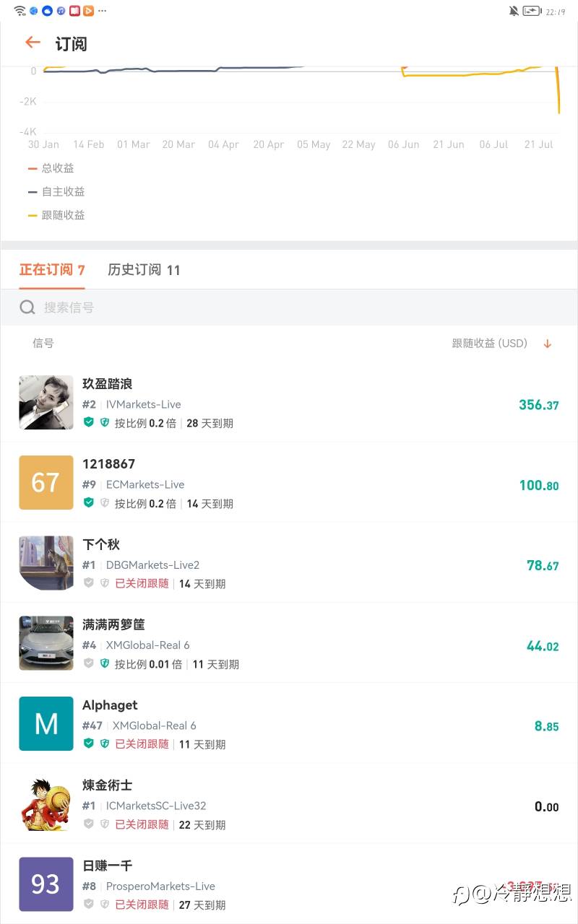Screen dimensions: 578x924
Task: Click the 搜索信号 search field
Action: click(x=289, y=308)
